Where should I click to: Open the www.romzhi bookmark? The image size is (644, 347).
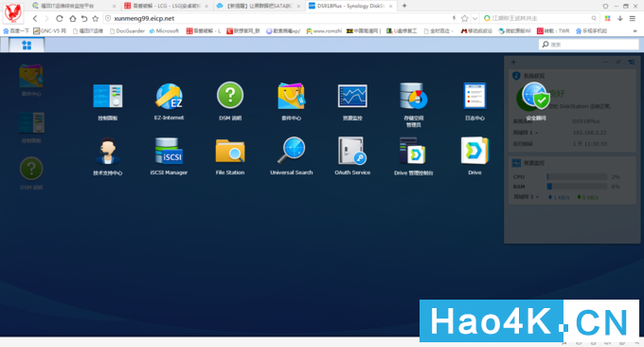[x=324, y=31]
